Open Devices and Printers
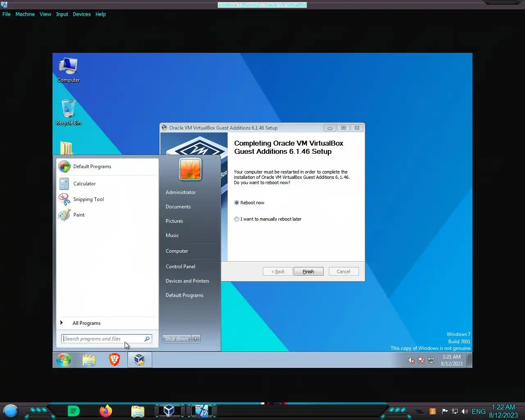525x420 pixels. 187,281
